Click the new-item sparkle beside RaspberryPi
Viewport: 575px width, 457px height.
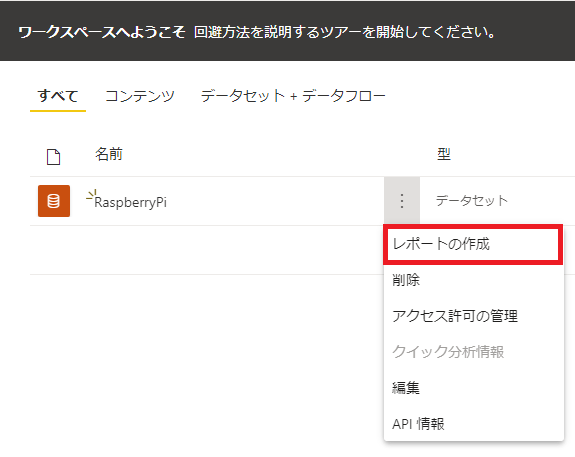click(91, 195)
